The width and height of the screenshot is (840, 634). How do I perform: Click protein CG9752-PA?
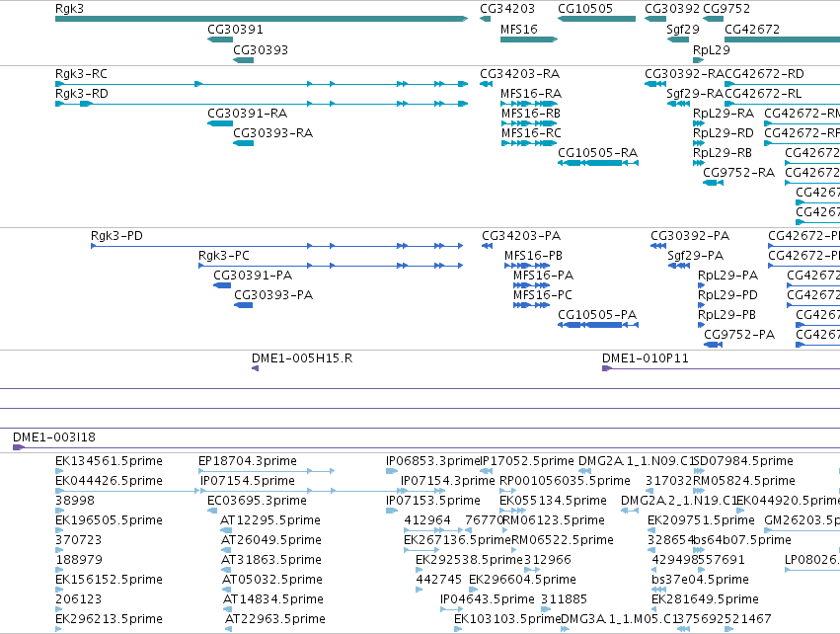(713, 345)
